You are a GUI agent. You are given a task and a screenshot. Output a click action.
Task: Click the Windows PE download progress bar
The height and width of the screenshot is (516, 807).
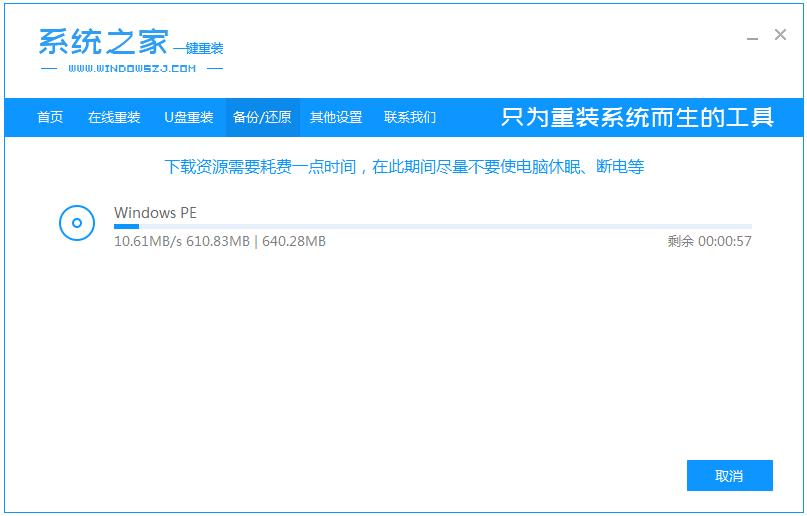click(433, 226)
